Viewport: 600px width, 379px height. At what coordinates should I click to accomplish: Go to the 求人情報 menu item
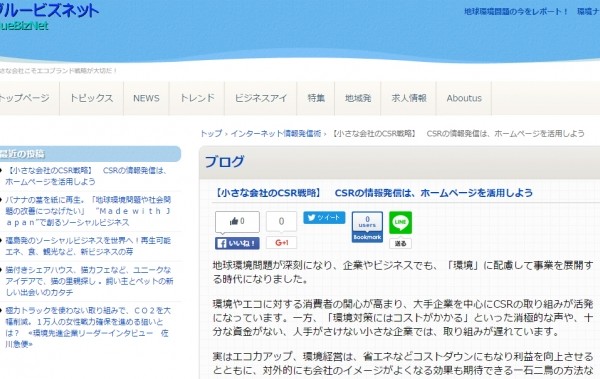pyautogui.click(x=409, y=98)
